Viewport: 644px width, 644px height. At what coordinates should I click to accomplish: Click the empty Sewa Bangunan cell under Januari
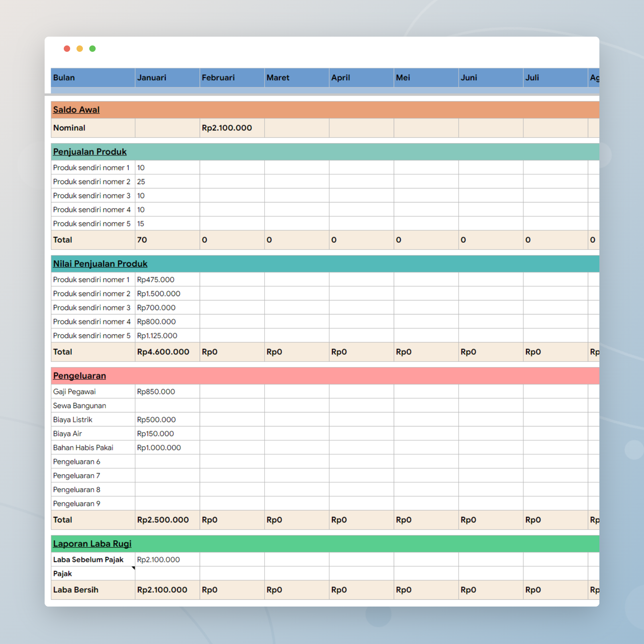pos(167,406)
